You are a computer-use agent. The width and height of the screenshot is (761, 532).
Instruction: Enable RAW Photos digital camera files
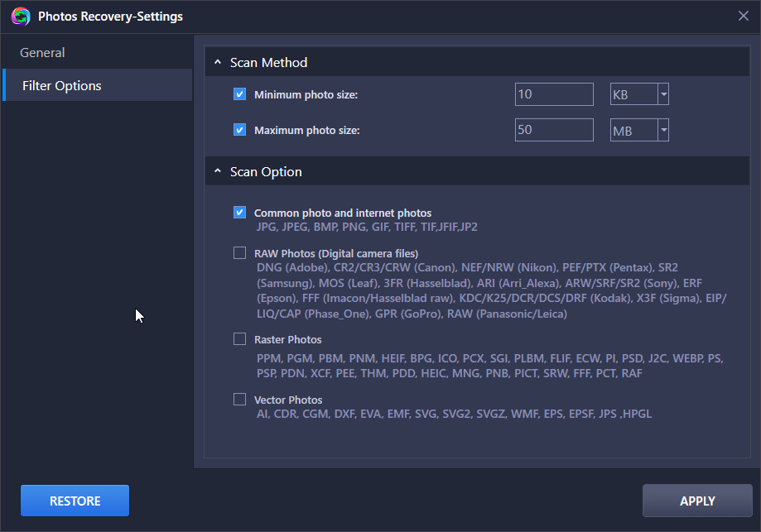tap(239, 252)
